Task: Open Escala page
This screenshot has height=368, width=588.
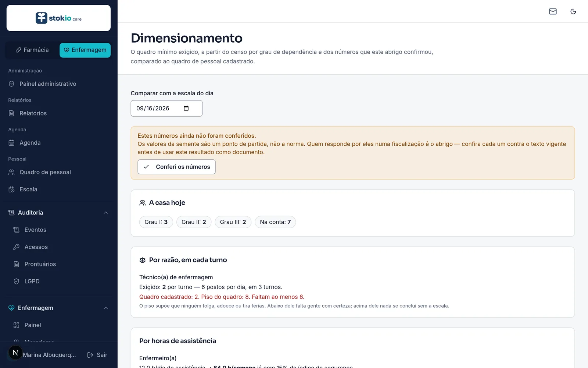Action: tap(59, 190)
